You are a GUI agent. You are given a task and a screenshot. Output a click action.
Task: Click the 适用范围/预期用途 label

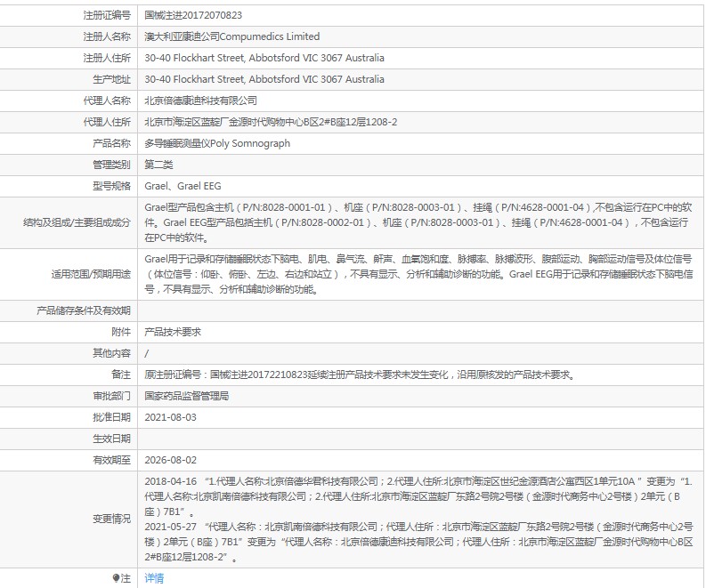pos(91,274)
